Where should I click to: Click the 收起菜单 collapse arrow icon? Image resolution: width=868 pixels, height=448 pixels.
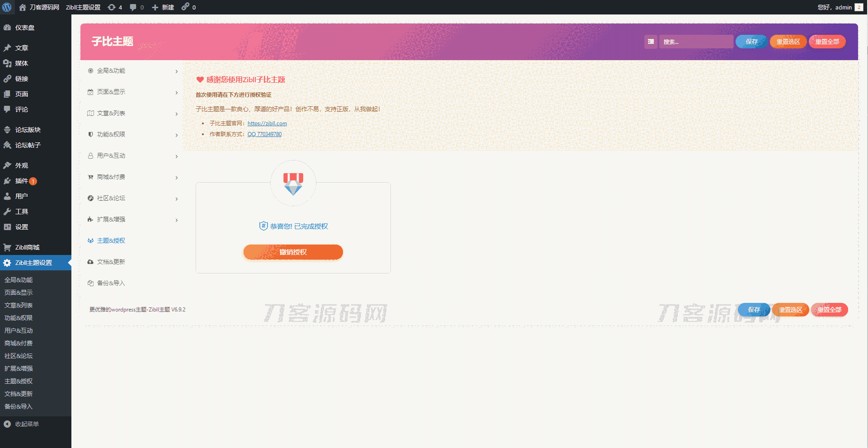point(7,424)
